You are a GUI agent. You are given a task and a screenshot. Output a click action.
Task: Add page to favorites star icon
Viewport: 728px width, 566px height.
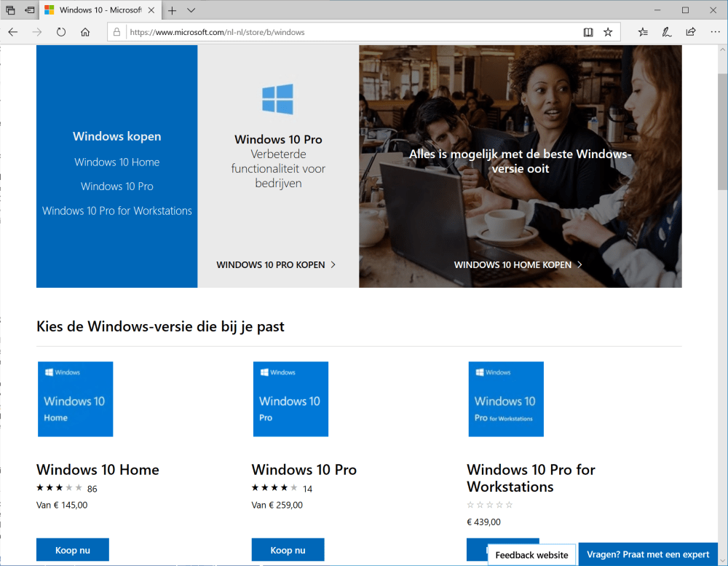pos(608,32)
